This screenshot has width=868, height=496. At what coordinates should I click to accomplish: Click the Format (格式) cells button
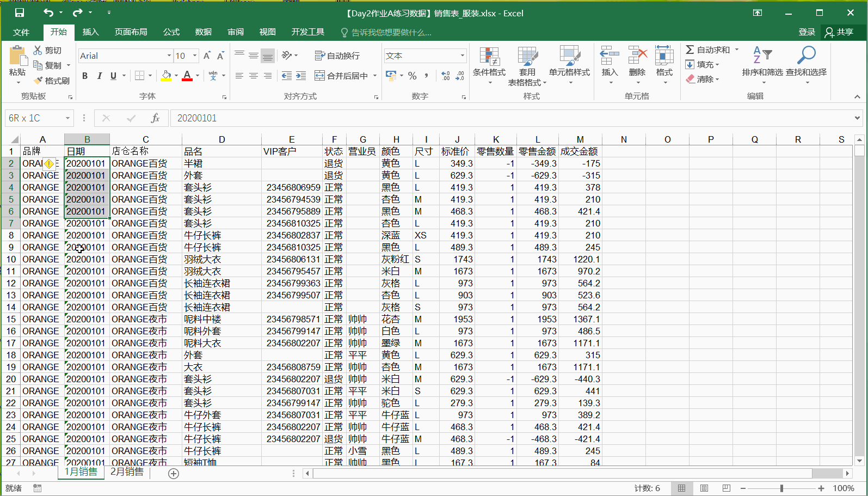point(664,65)
